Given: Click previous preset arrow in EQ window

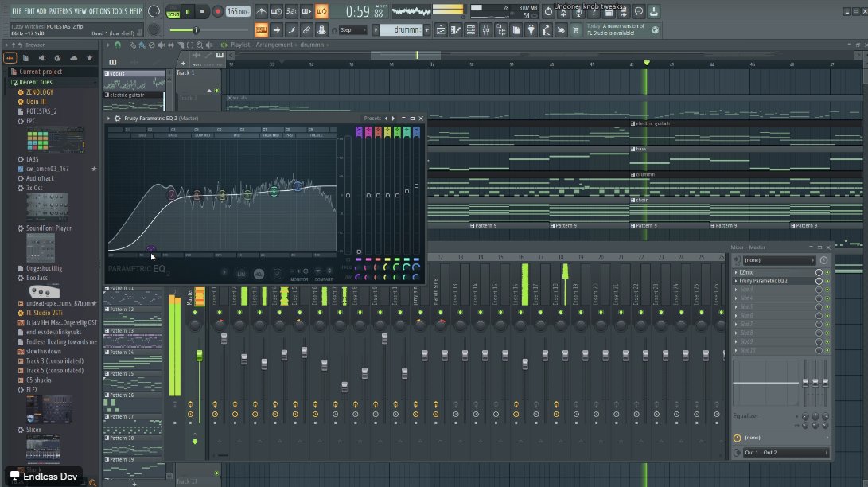Looking at the screenshot, I should tap(387, 119).
